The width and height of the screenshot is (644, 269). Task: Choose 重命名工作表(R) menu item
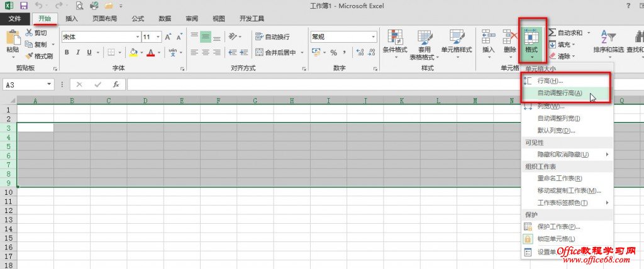567,178
